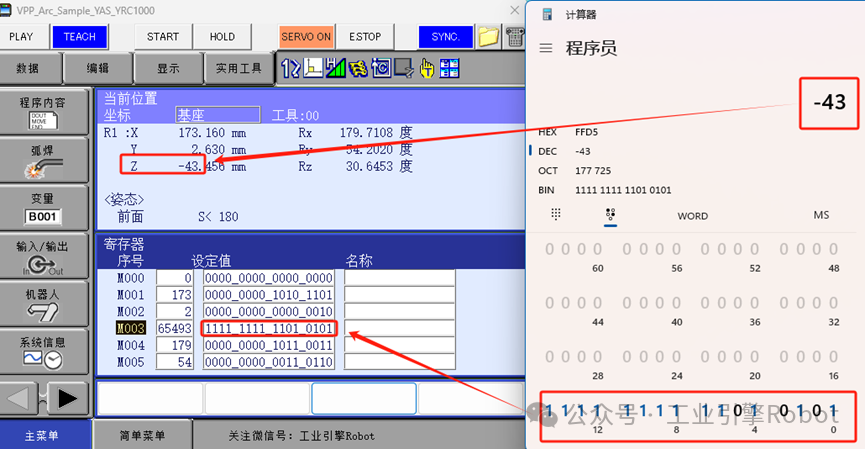Open the 输入/输出 sidebar menu
This screenshot has height=449, width=865.
coord(43,256)
